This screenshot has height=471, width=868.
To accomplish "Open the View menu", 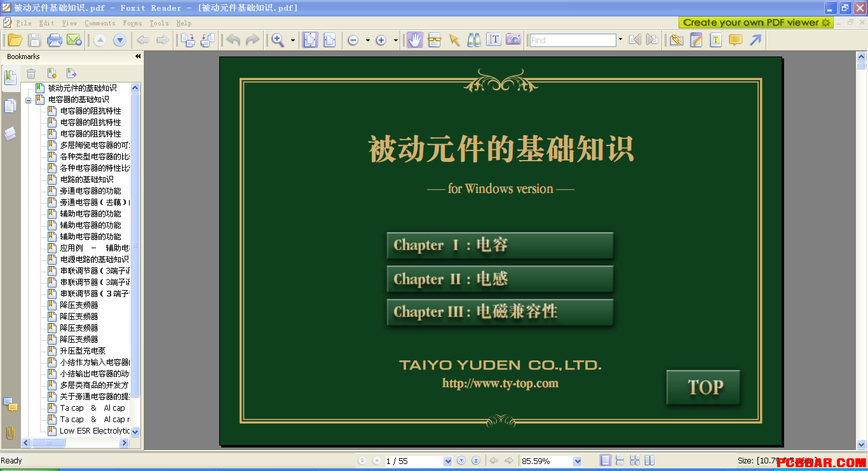I will [x=69, y=23].
